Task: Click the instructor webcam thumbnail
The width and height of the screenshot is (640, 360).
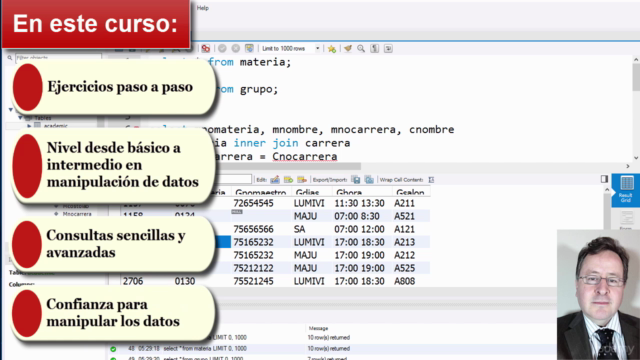Action: tap(598, 295)
